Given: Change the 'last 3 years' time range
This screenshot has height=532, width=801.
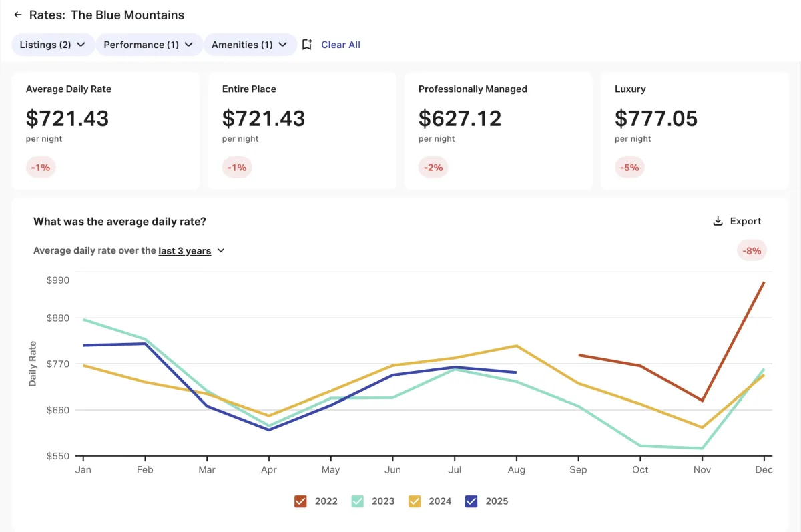Looking at the screenshot, I should click(184, 251).
